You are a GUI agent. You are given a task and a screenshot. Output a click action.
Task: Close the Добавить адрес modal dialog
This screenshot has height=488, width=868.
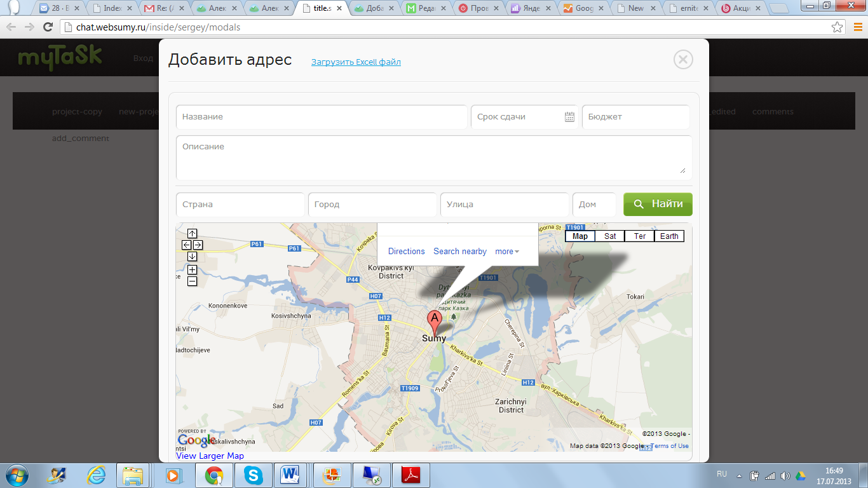click(682, 60)
